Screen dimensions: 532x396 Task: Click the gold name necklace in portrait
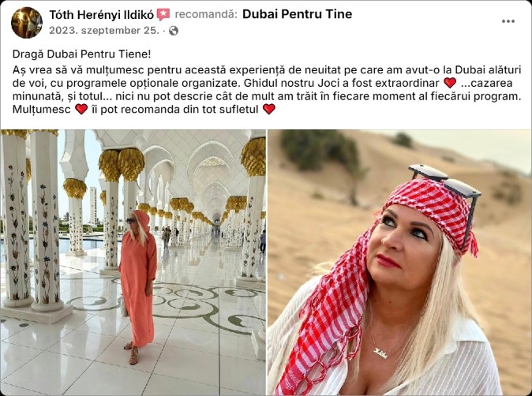pyautogui.click(x=380, y=353)
